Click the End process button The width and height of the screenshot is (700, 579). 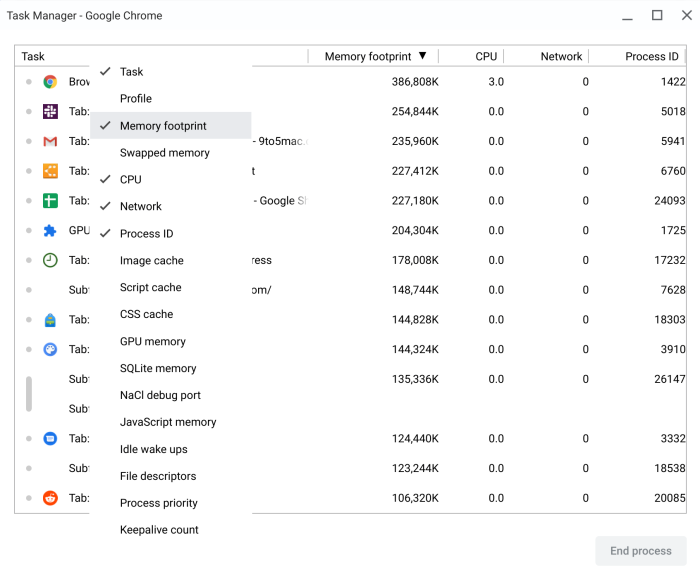tap(640, 551)
